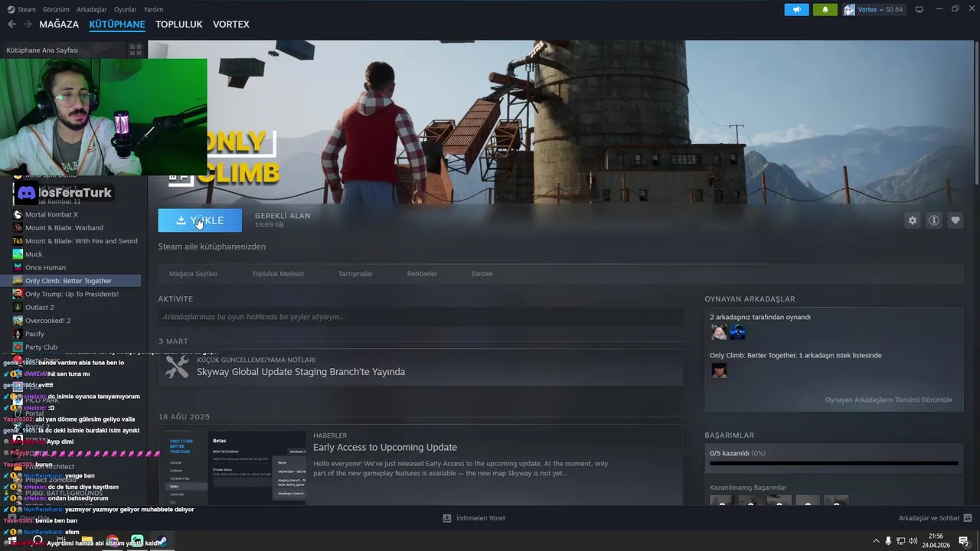Add game to favorites with heart icon

(955, 220)
